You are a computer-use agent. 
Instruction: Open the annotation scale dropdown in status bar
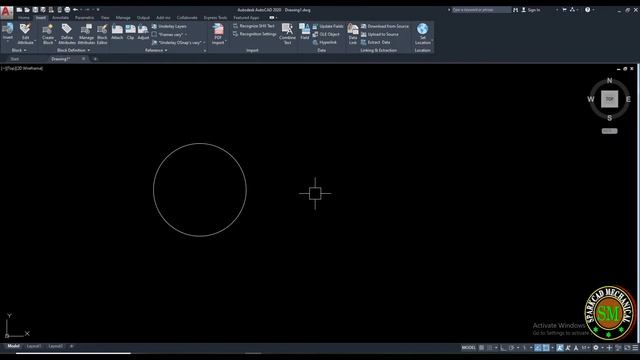click(586, 348)
